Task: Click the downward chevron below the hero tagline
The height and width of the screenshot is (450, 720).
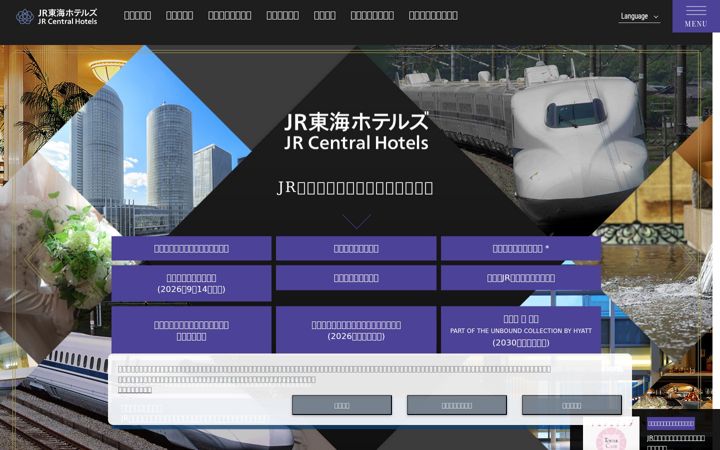Action: (356, 221)
